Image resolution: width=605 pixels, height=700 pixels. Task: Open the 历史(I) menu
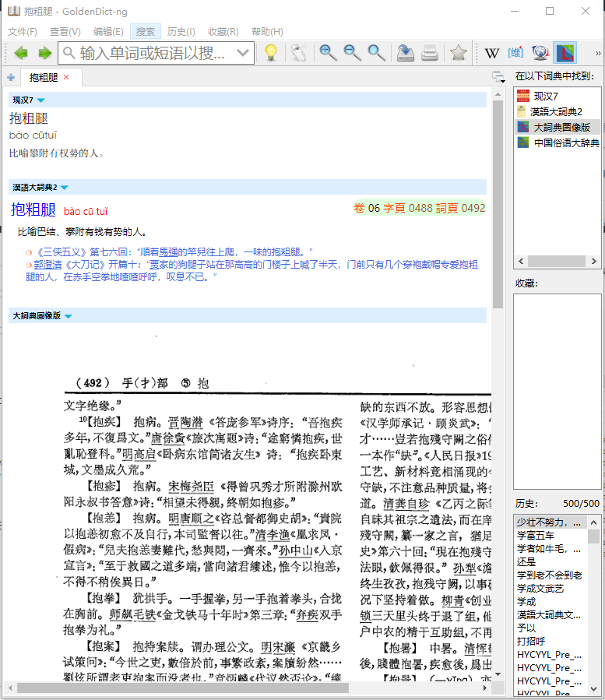tap(181, 32)
